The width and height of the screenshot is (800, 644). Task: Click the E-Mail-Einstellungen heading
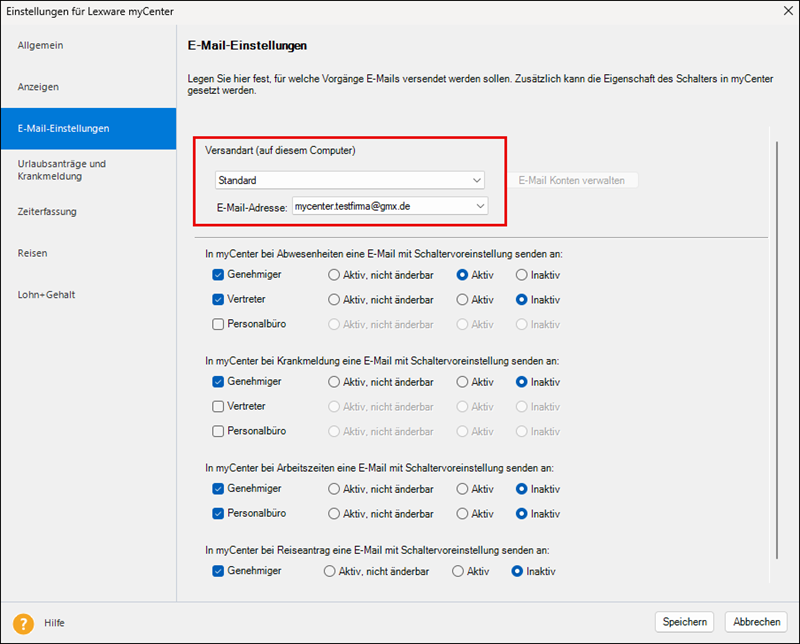[x=247, y=45]
